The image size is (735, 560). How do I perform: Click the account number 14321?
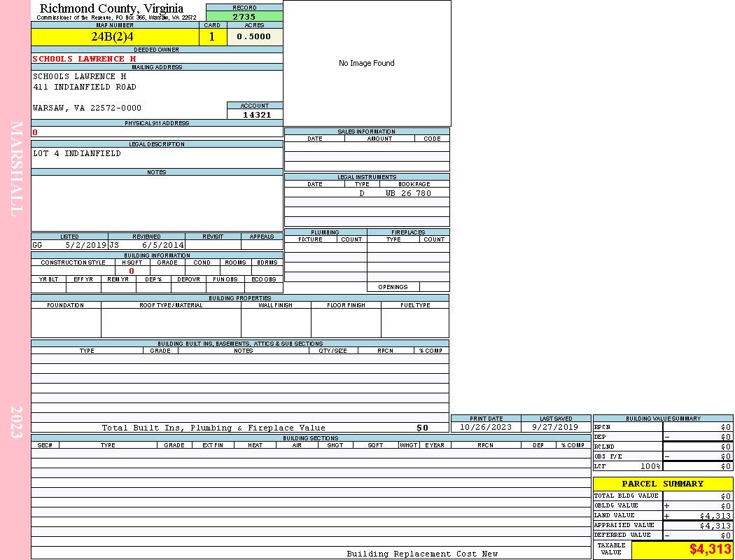[255, 114]
